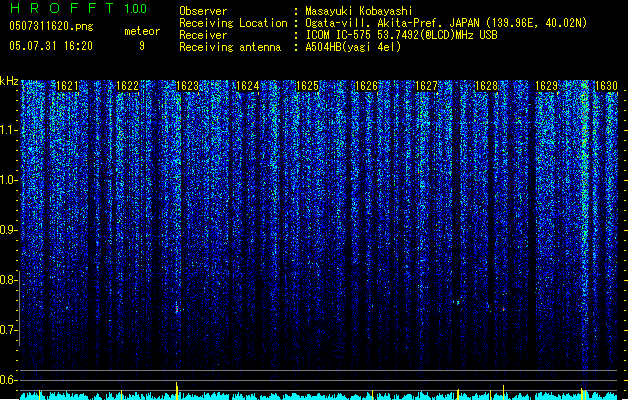
Task: Click the red meteor echo near 1623
Action: (x=177, y=309)
